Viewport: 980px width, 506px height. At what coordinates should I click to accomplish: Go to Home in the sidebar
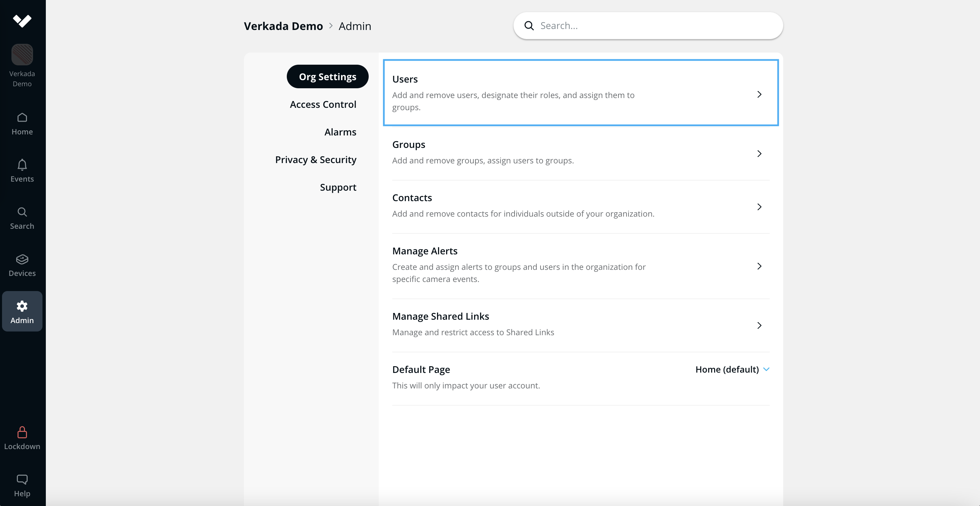[x=22, y=118]
